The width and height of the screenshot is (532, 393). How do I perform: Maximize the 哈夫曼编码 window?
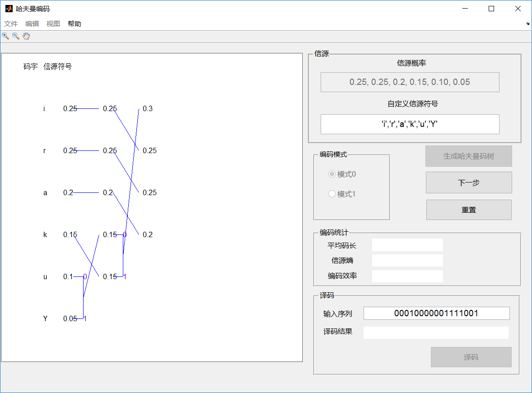click(x=491, y=9)
